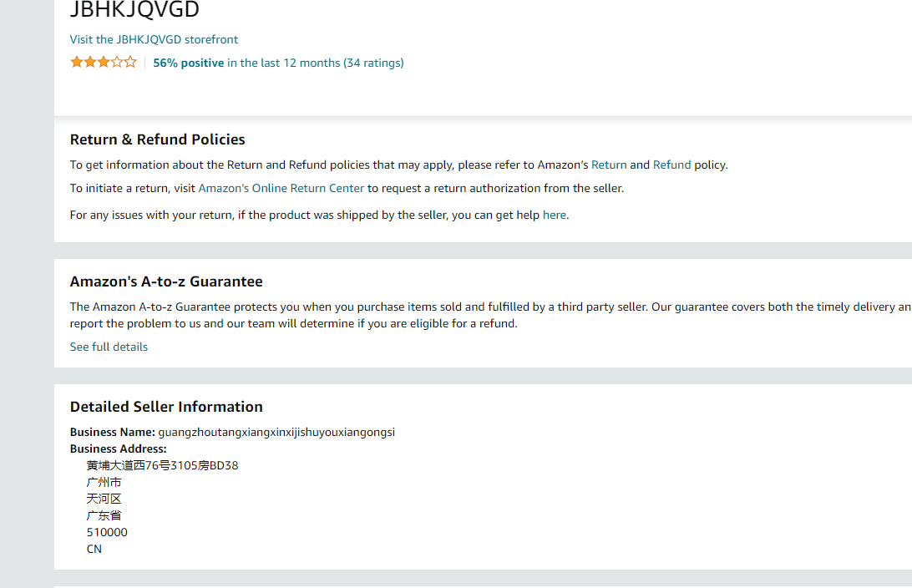Go to Amazon's Online Return Center
The image size is (912, 588).
[x=281, y=188]
